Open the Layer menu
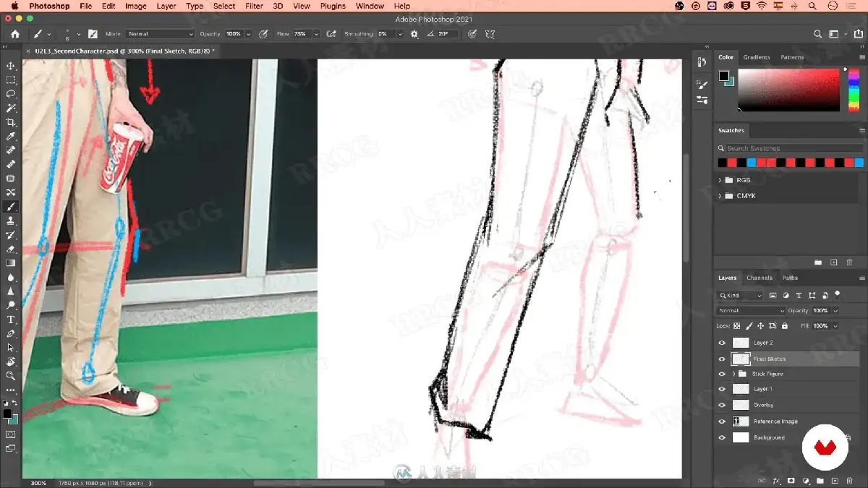Viewport: 868px width, 488px height. (166, 6)
